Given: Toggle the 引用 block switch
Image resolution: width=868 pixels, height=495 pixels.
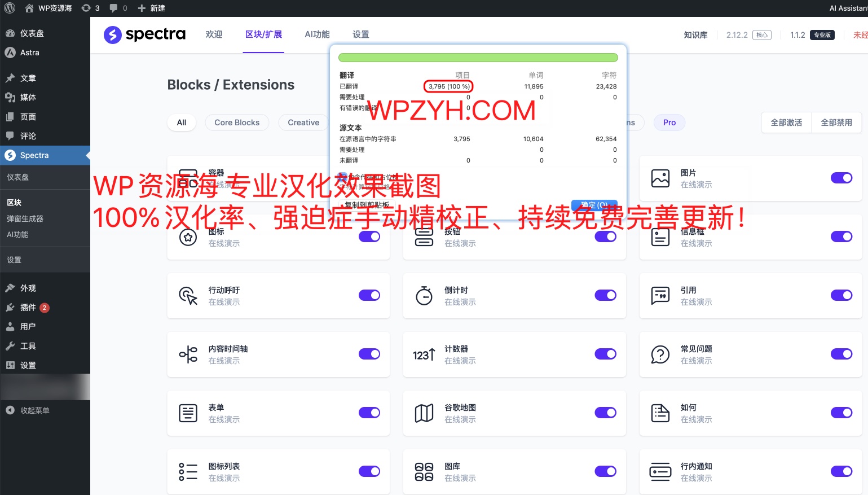Looking at the screenshot, I should 841,295.
